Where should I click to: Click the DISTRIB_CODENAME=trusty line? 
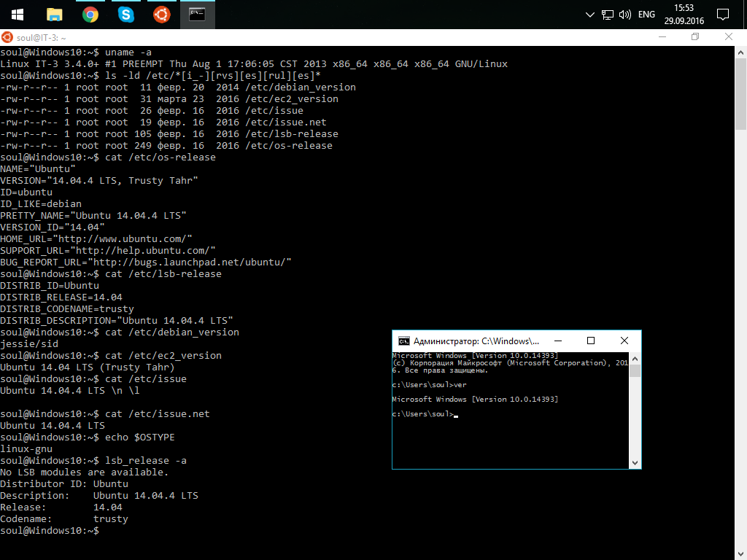pos(67,309)
